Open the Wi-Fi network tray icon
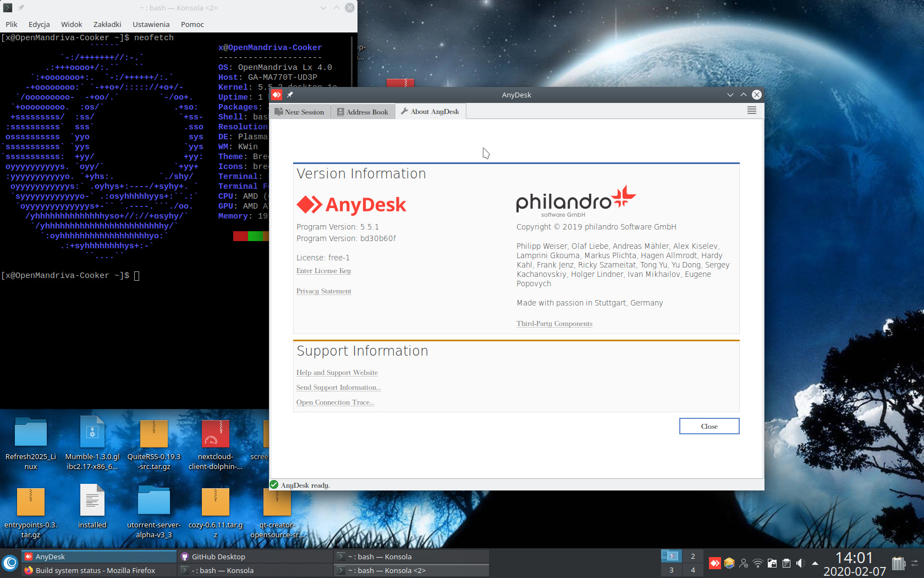Screen dimensions: 924x578 coord(758,563)
